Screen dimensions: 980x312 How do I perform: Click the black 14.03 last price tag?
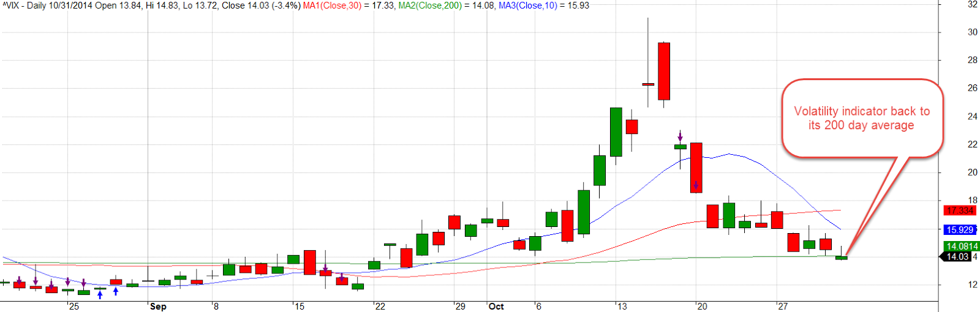[957, 257]
